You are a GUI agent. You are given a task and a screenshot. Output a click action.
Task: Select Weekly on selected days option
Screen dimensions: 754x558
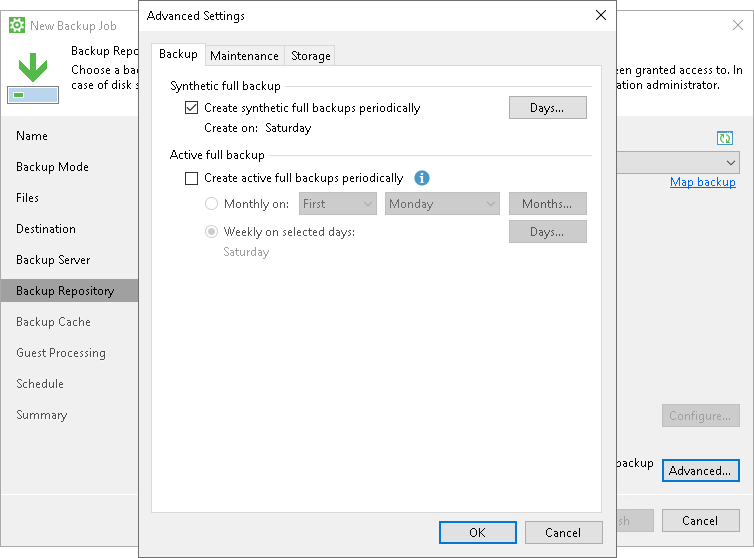(x=211, y=232)
